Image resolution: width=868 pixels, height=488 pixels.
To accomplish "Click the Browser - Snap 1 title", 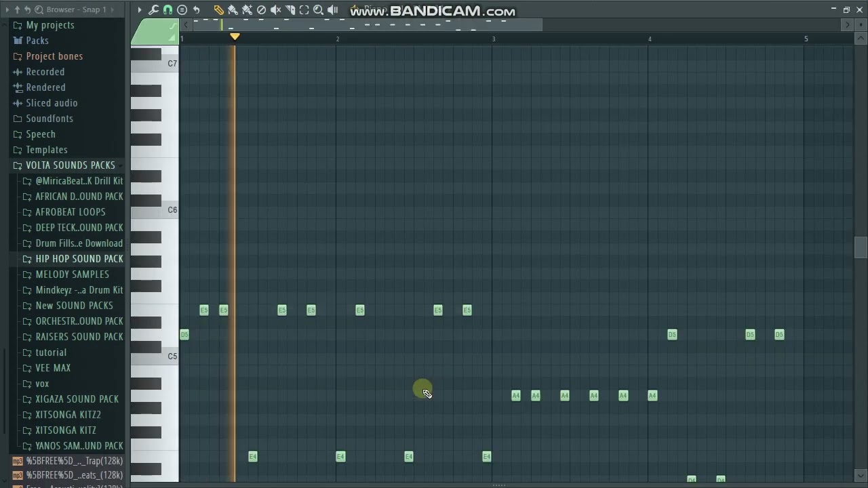I will (x=77, y=9).
